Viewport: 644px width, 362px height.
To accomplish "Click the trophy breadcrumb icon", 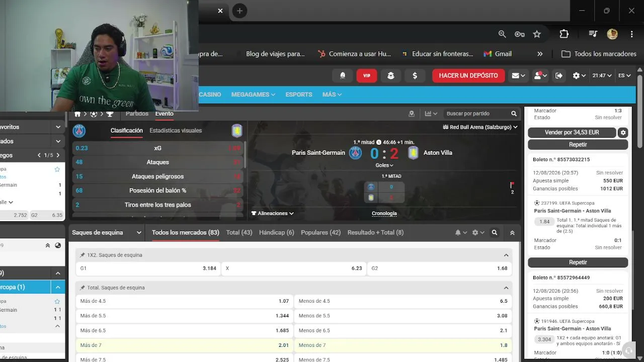I will point(110,114).
